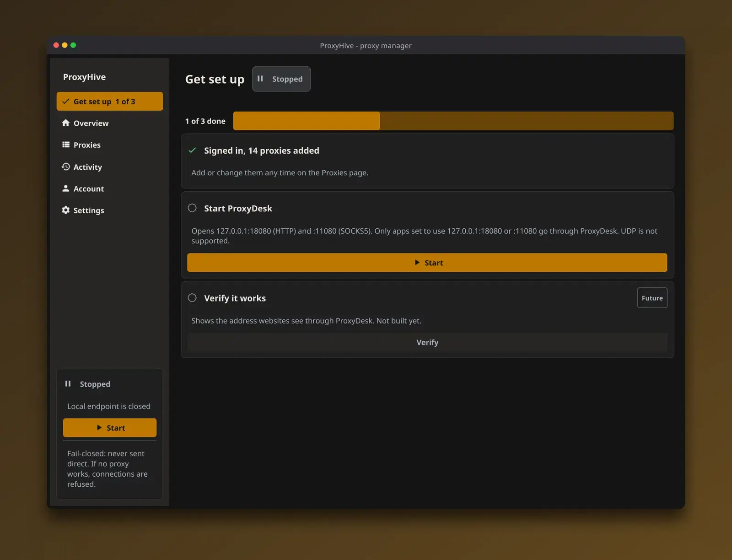732x560 pixels.
Task: Go to the Overview page
Action: click(x=109, y=123)
